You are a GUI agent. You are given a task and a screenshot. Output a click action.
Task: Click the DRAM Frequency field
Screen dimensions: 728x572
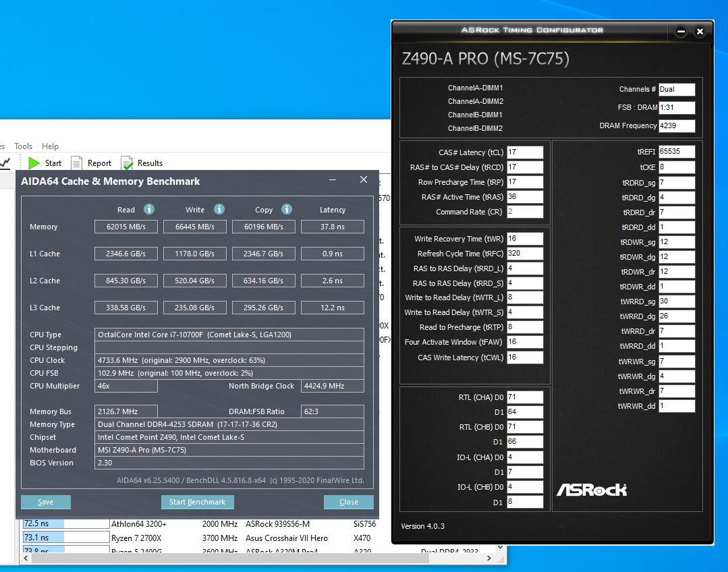677,126
